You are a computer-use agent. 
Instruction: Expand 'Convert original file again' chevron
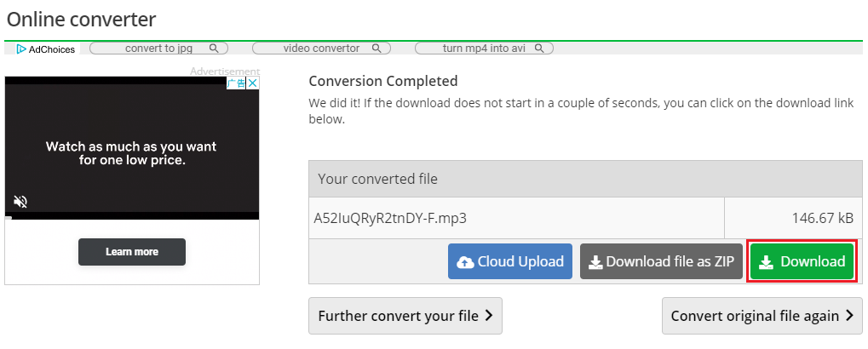(850, 316)
